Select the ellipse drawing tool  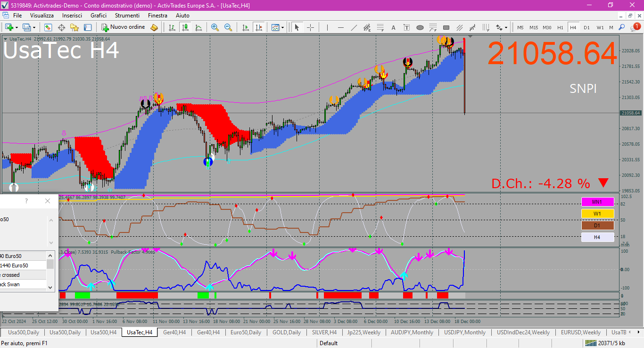[420, 27]
